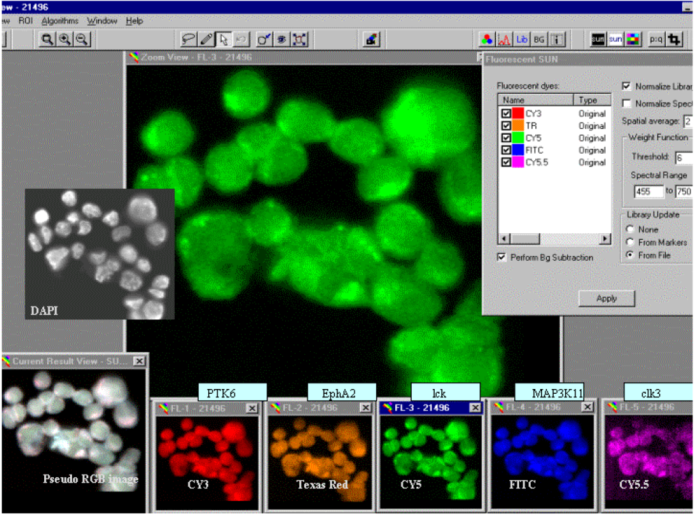Click the FL-1 window title icon
Image resolution: width=694 pixels, height=515 pixels.
pos(163,408)
